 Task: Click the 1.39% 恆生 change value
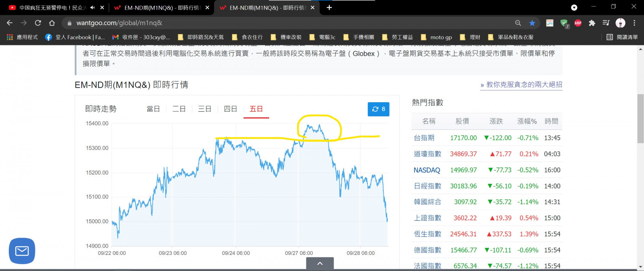[529, 234]
